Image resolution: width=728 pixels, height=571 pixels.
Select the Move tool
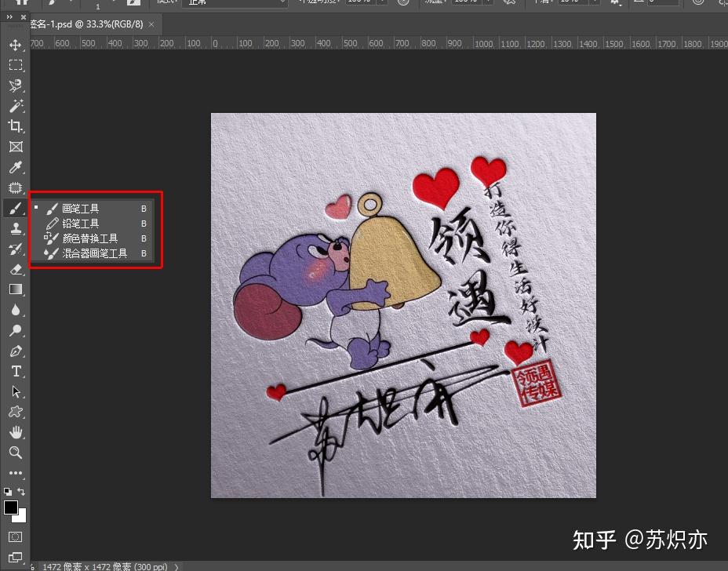click(x=16, y=45)
